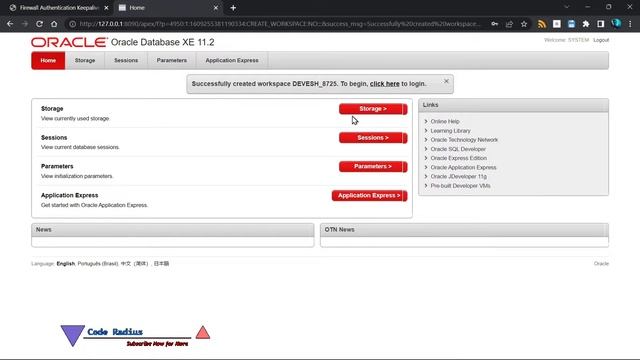Open the browser home page icon
Image resolution: width=640 pixels, height=360 pixels.
[54, 24]
